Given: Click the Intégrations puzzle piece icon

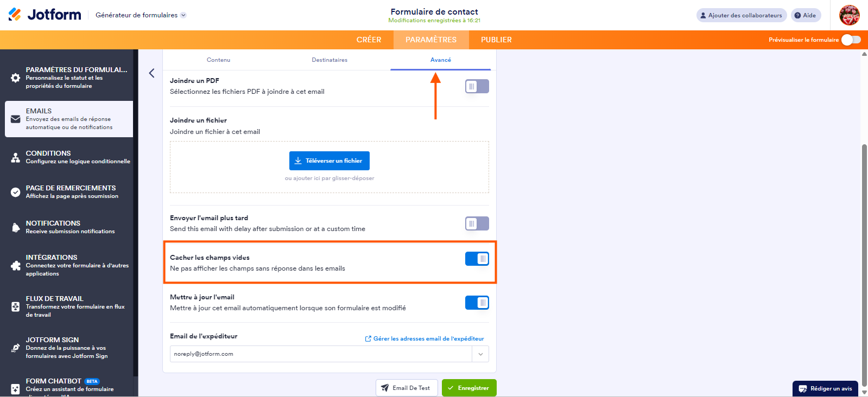Looking at the screenshot, I should tap(16, 265).
